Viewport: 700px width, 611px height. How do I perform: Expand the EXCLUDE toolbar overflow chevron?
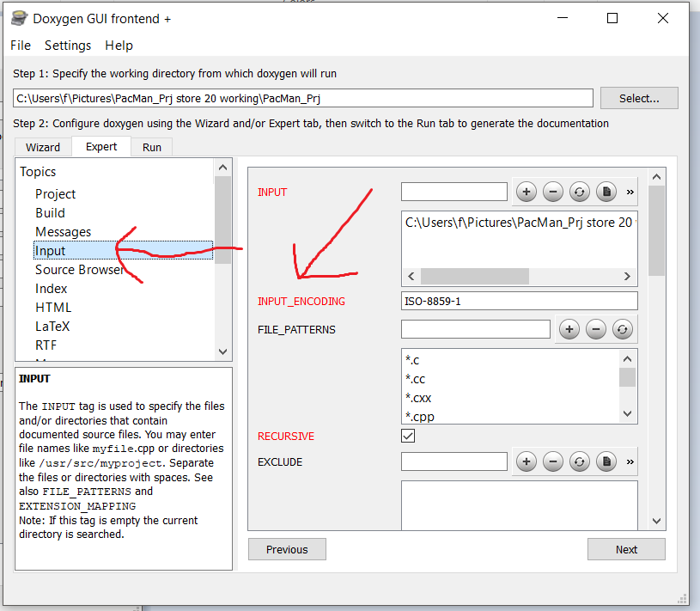coord(630,461)
